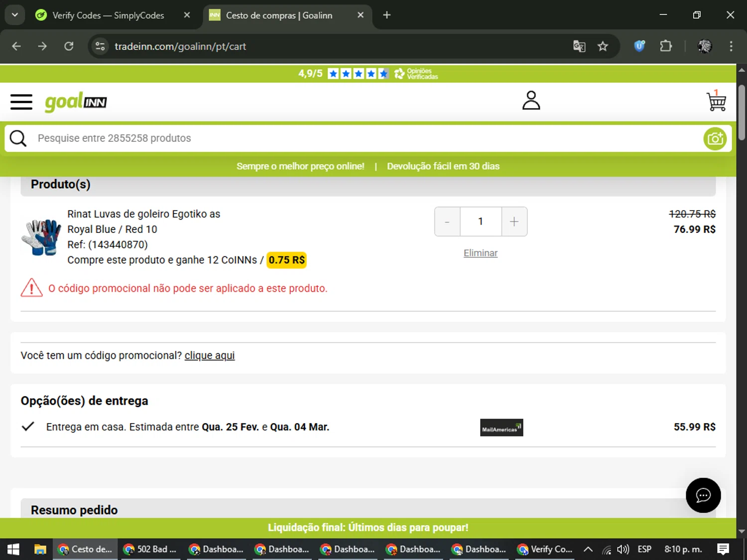Increase product quantity with plus button

pos(514,222)
